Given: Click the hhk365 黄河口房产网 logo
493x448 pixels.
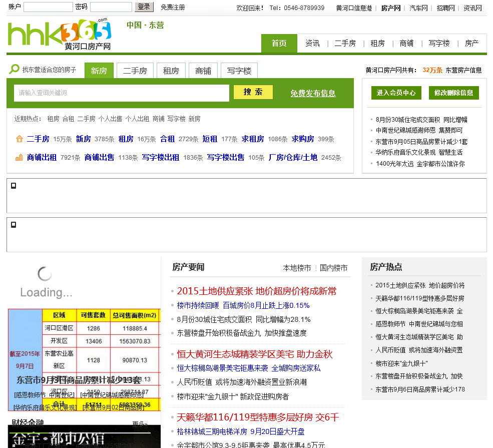Looking at the screenshot, I should 60,34.
